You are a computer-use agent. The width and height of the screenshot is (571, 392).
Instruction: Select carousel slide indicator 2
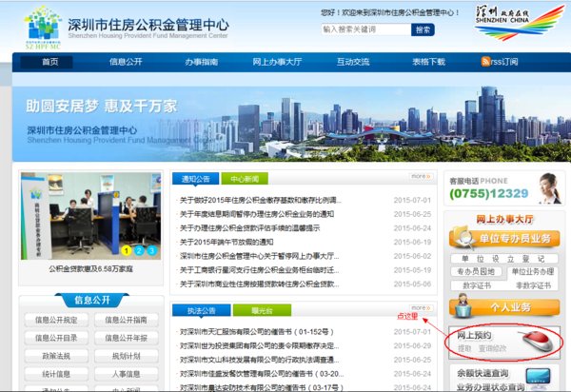(x=139, y=250)
